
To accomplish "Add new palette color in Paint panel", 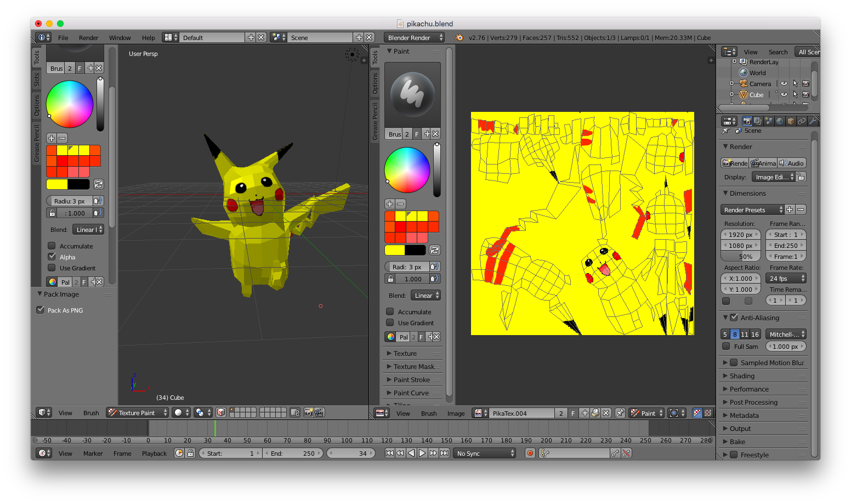I will [390, 204].
